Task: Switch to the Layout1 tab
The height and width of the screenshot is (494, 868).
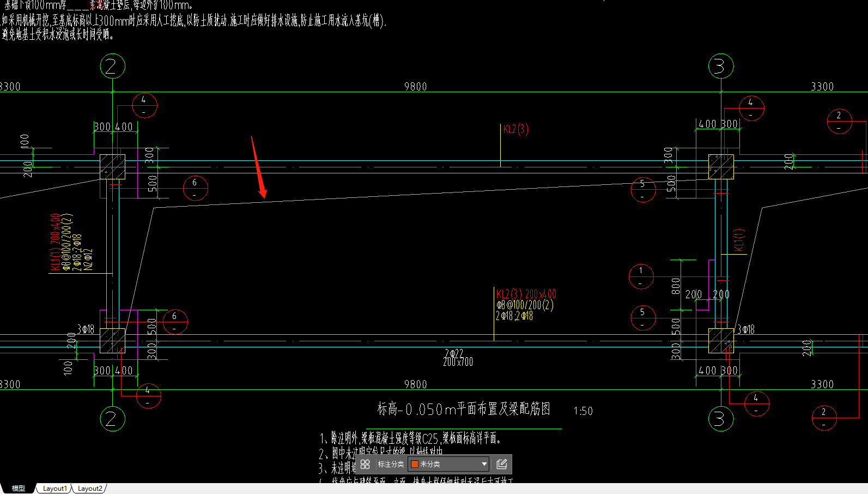Action: point(54,489)
